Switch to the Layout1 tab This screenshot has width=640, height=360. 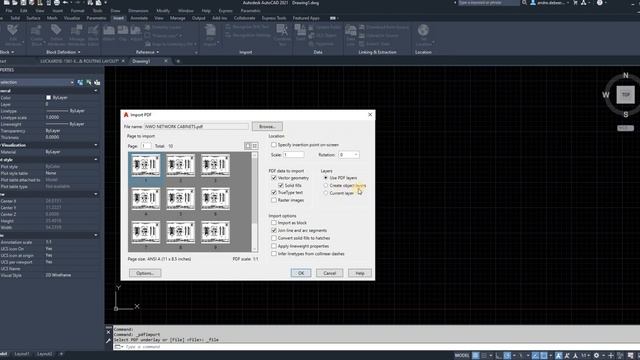[22, 354]
